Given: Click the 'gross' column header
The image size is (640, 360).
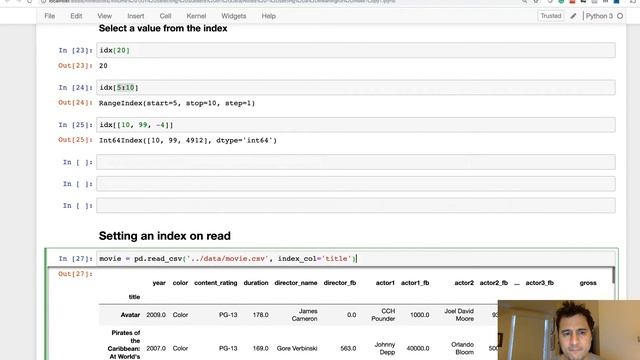Looking at the screenshot, I should pyautogui.click(x=588, y=283).
